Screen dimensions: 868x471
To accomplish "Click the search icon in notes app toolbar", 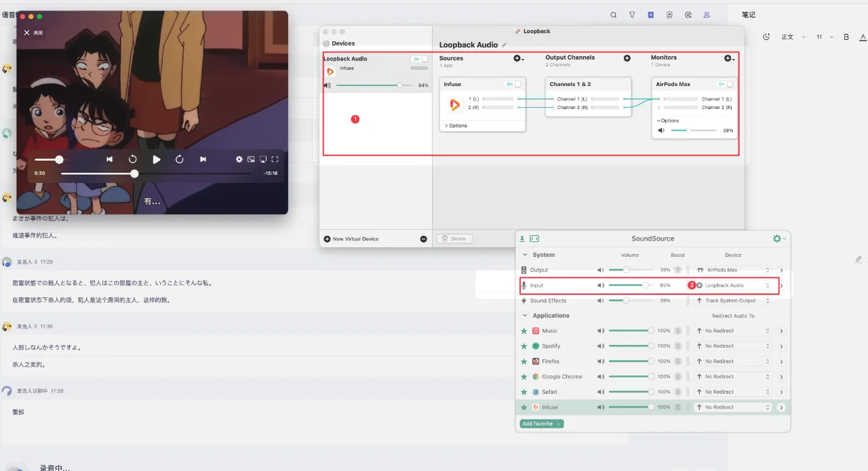I will pos(614,15).
